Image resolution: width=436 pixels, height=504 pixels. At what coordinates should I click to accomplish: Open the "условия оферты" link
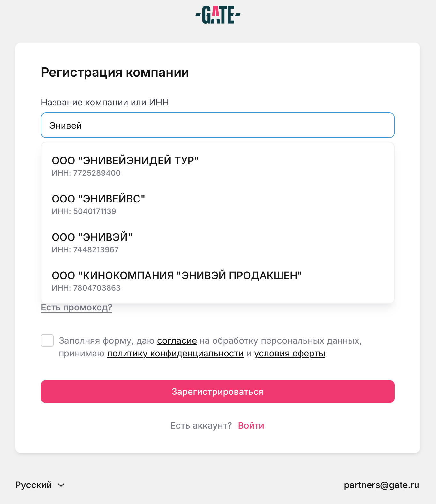[x=289, y=354]
